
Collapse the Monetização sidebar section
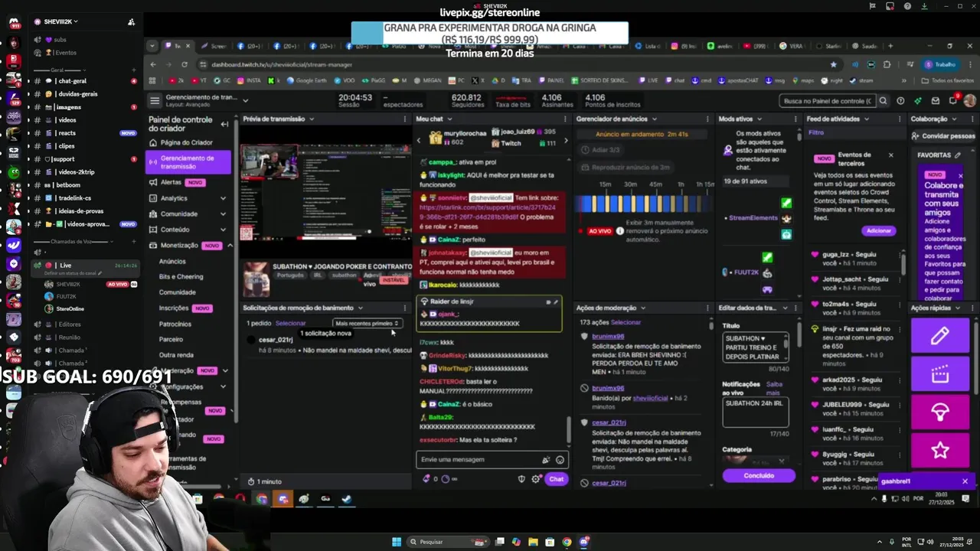point(229,246)
